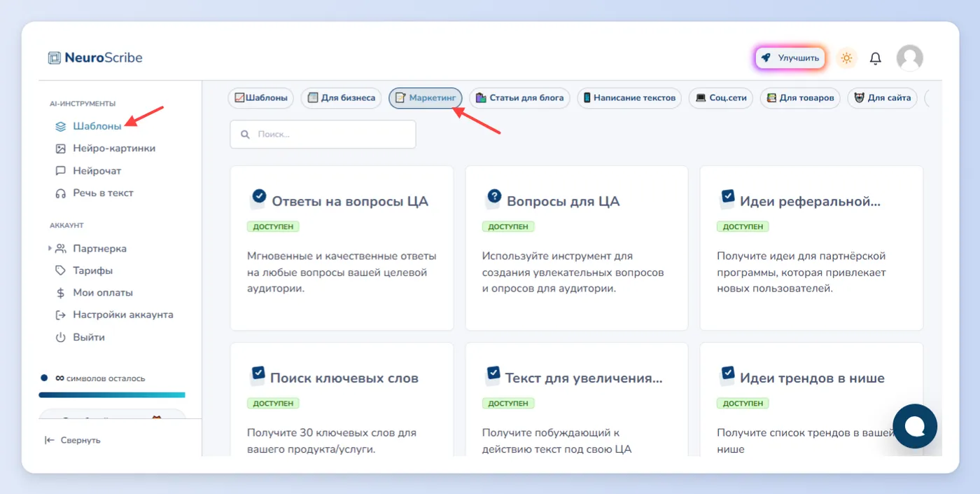The height and width of the screenshot is (494, 980).
Task: Select the Для бизнеса tab
Action: (x=342, y=98)
